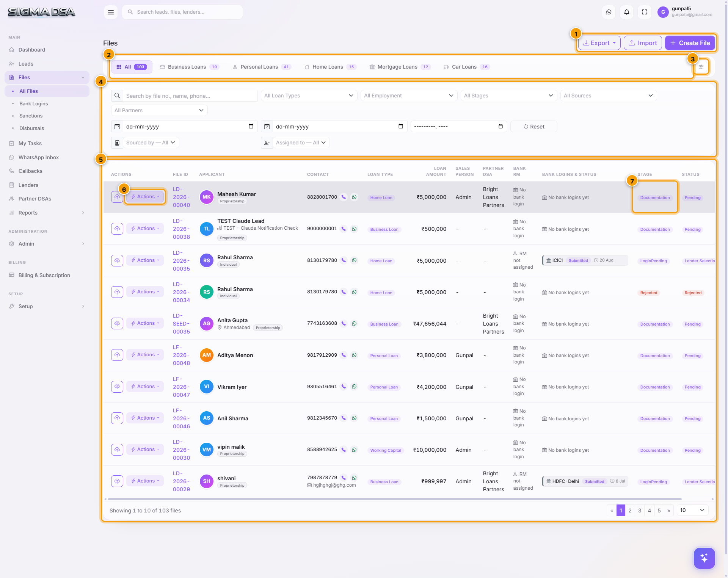
Task: Click upload icon for Mahesh Kumar row
Action: click(117, 197)
